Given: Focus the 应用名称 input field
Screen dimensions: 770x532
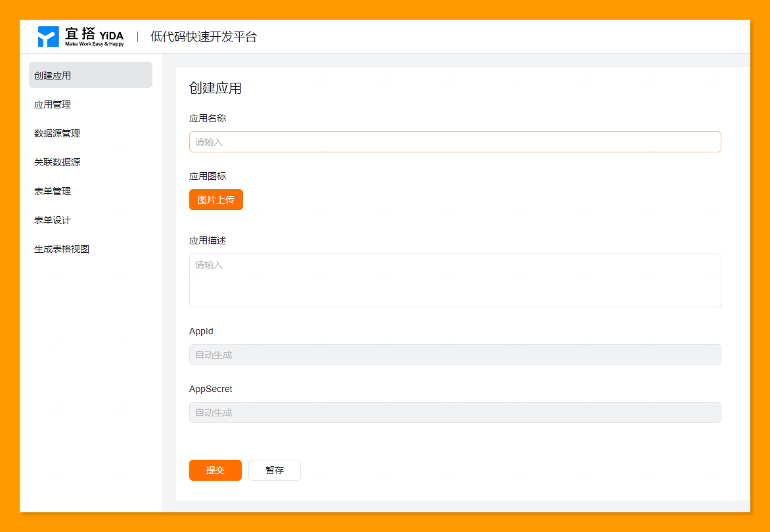Looking at the screenshot, I should (455, 142).
